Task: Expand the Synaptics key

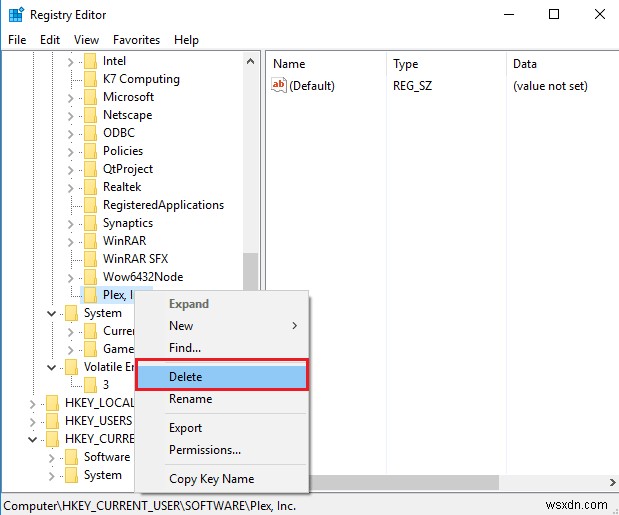Action: [70, 224]
